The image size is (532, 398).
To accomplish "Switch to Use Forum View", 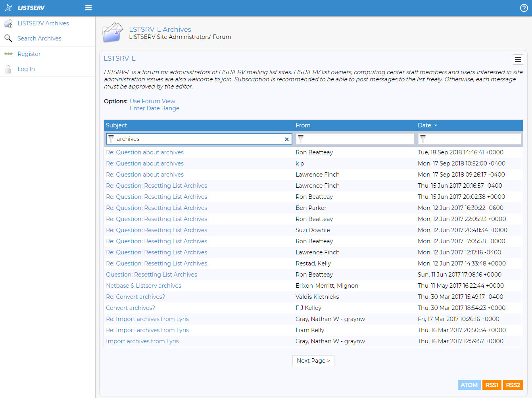I will (x=152, y=101).
